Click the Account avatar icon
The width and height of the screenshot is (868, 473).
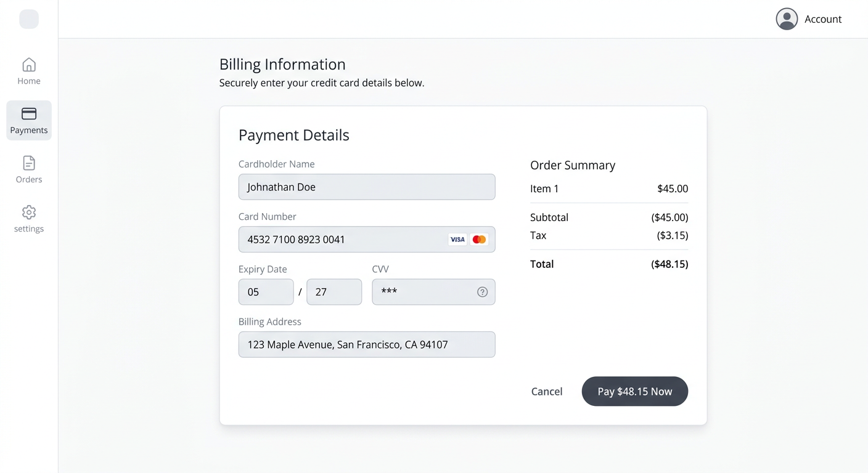tap(787, 19)
